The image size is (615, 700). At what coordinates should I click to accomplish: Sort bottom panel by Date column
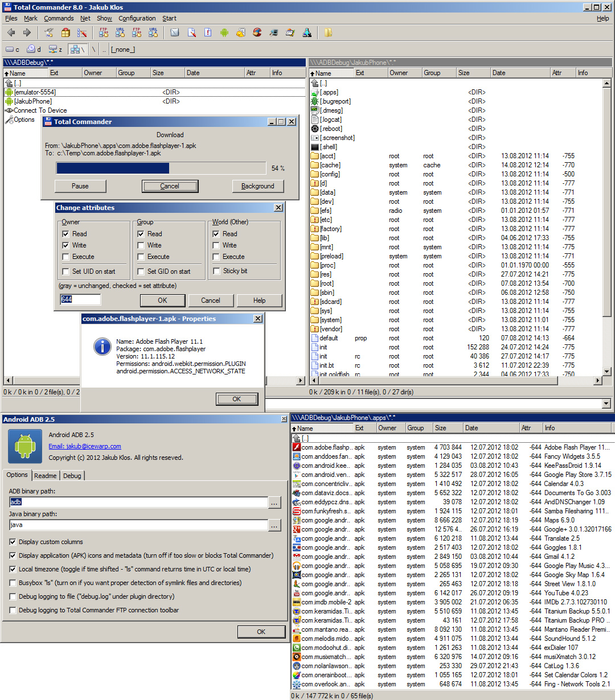click(x=490, y=428)
